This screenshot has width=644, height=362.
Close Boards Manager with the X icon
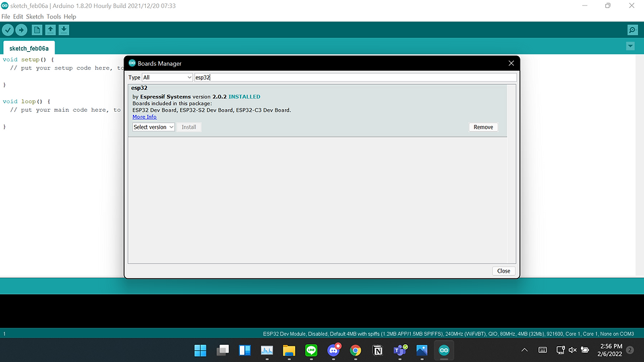pos(511,63)
